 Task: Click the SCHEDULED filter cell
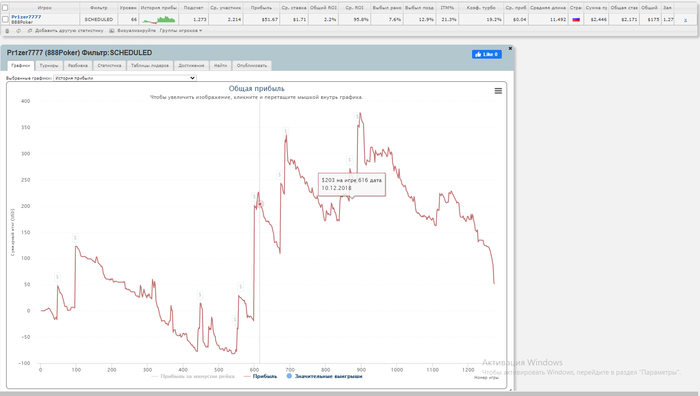click(x=99, y=20)
